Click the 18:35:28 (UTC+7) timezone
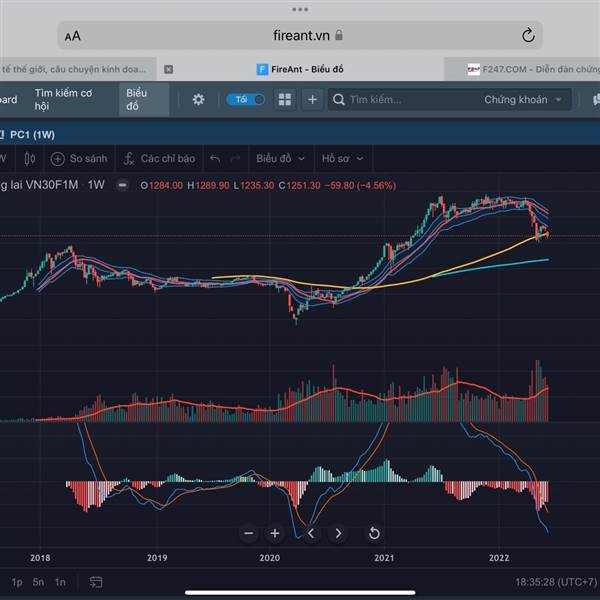Screen dimensions: 600x600 tap(556, 582)
